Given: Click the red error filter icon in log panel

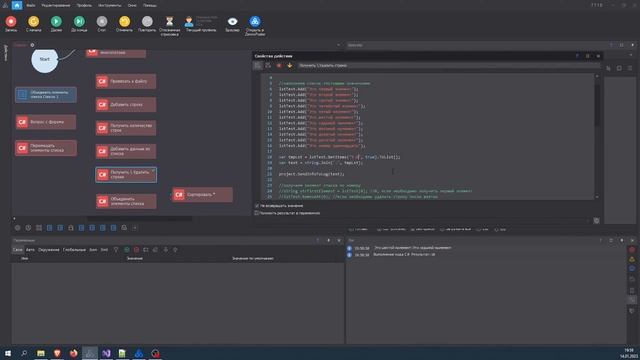Looking at the screenshot, I should [632, 249].
